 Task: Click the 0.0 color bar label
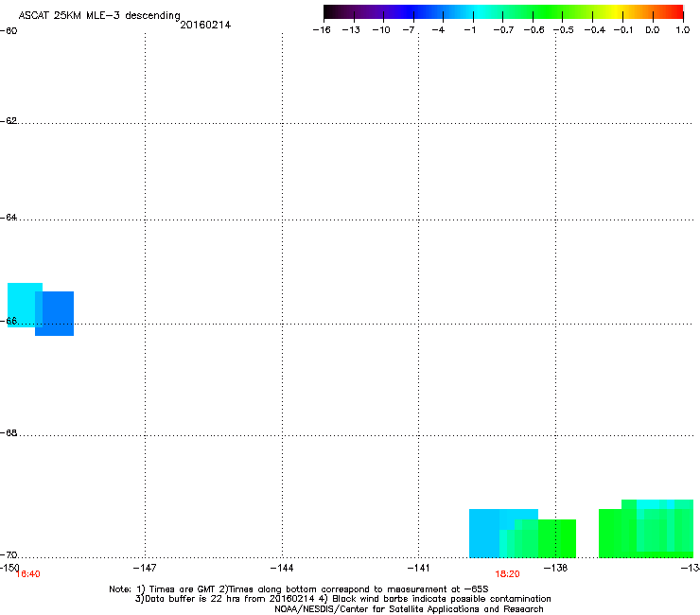pyautogui.click(x=653, y=30)
